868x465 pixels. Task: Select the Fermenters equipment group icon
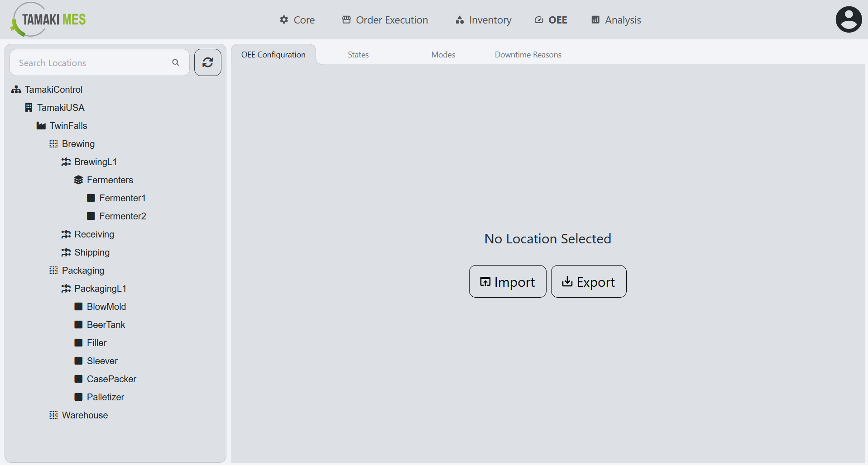tap(78, 180)
